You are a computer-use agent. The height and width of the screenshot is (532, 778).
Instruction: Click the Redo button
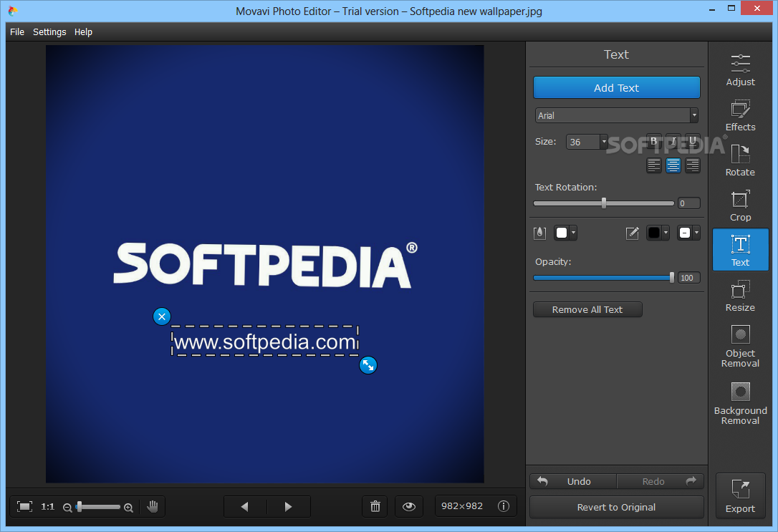(x=661, y=481)
